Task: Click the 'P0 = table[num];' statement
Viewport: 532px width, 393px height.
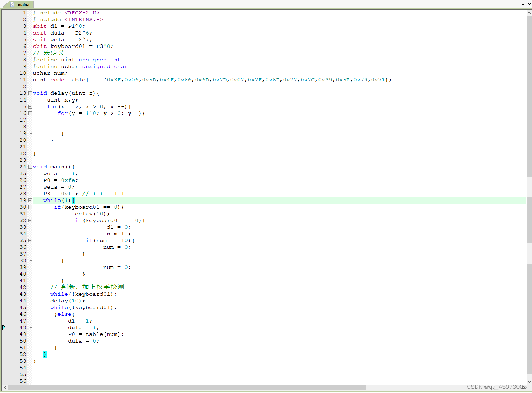Action: (96, 334)
